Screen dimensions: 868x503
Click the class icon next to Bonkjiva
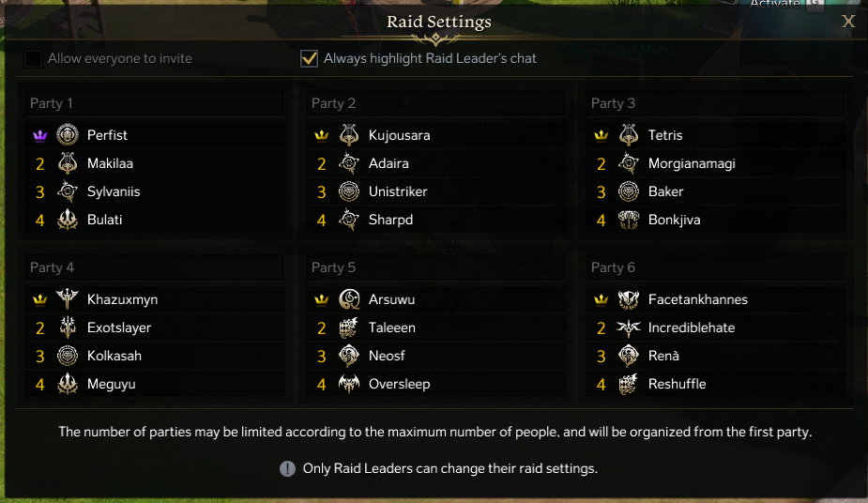[629, 220]
